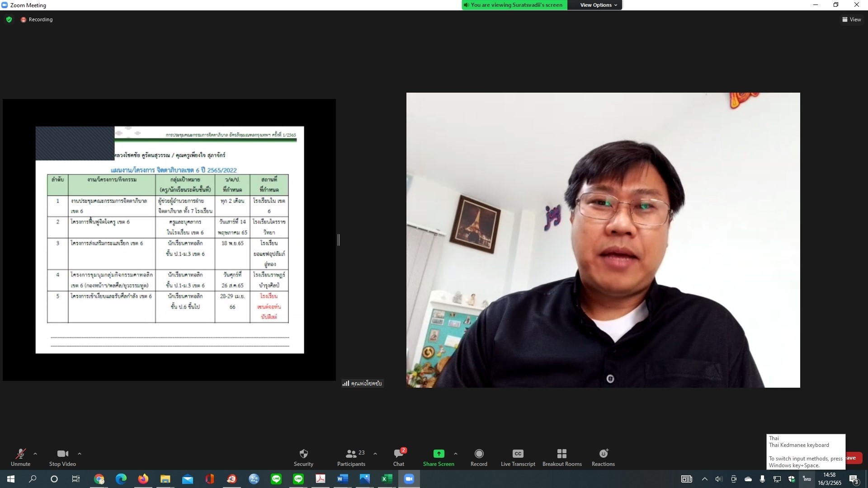
Task: Expand Participants options arrow
Action: 375,454
